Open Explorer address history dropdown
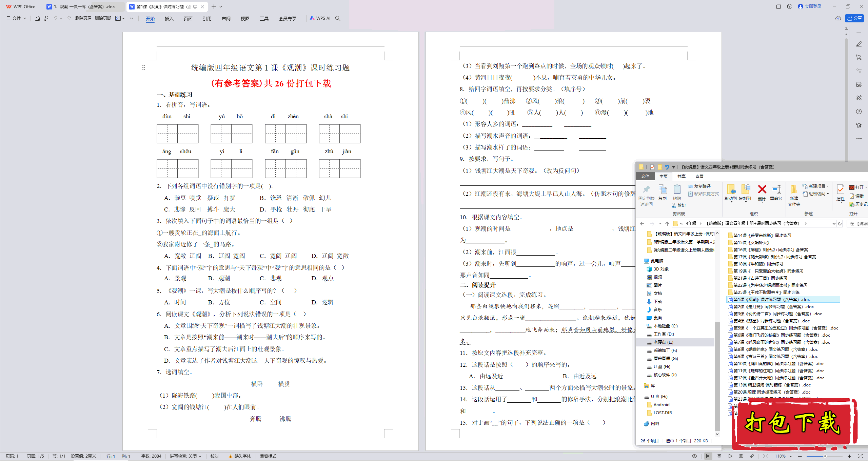This screenshot has height=461, width=868. pyautogui.click(x=834, y=223)
